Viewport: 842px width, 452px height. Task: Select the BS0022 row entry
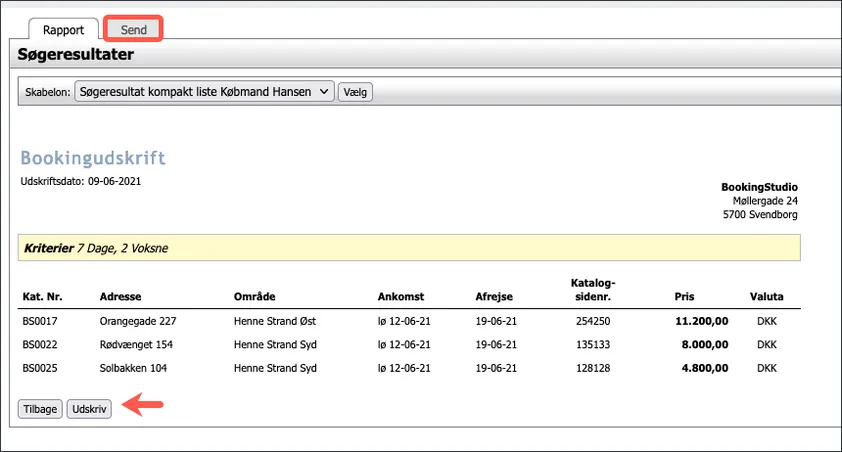point(39,344)
